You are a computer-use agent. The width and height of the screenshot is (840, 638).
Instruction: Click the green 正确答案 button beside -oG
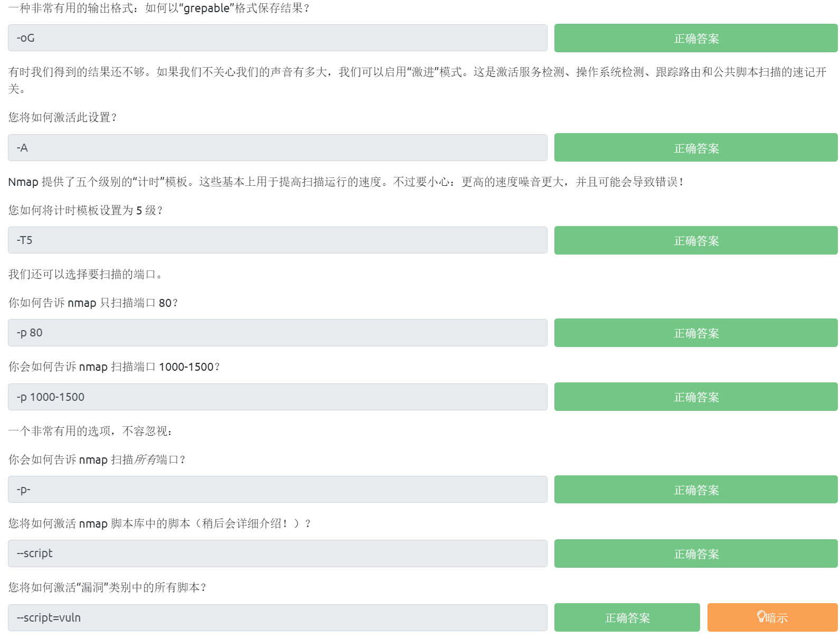[x=696, y=38]
